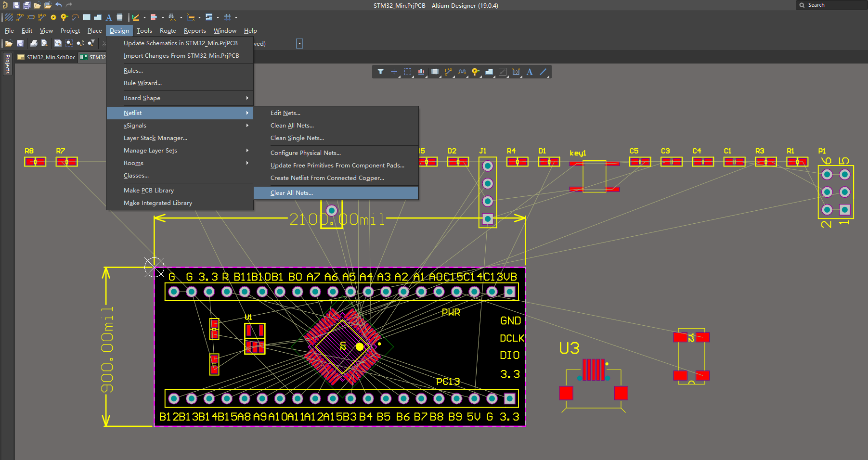Select the key1 button component on board
The height and width of the screenshot is (460, 868).
point(594,176)
